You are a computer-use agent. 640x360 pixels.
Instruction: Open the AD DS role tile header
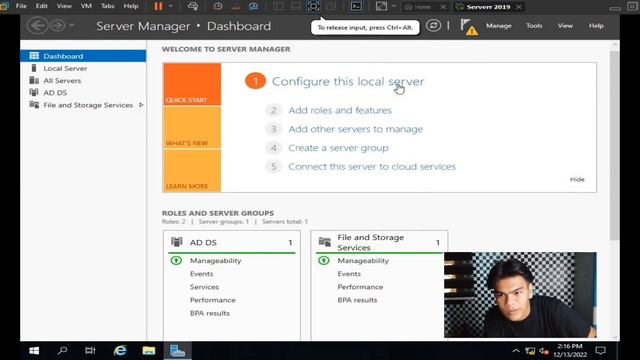(x=231, y=242)
